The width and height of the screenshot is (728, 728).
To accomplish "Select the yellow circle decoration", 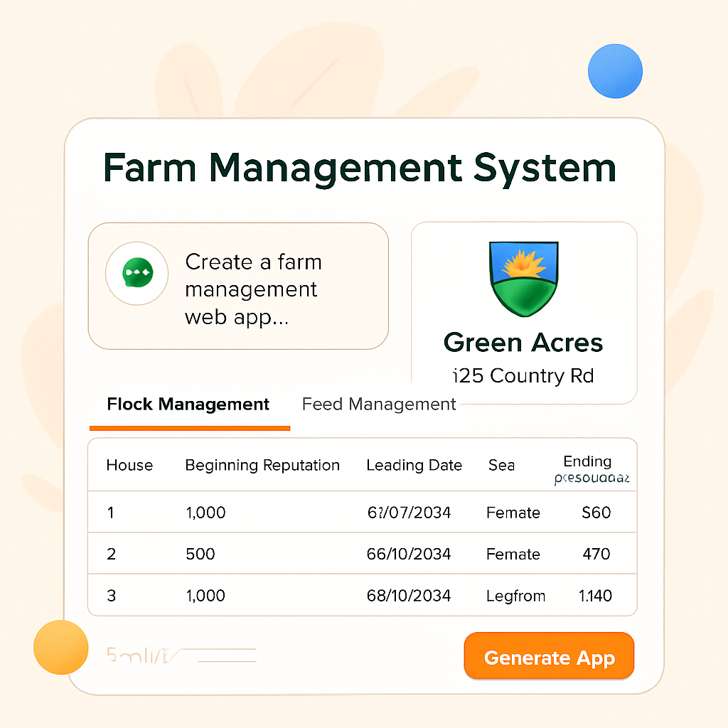I will (x=60, y=648).
